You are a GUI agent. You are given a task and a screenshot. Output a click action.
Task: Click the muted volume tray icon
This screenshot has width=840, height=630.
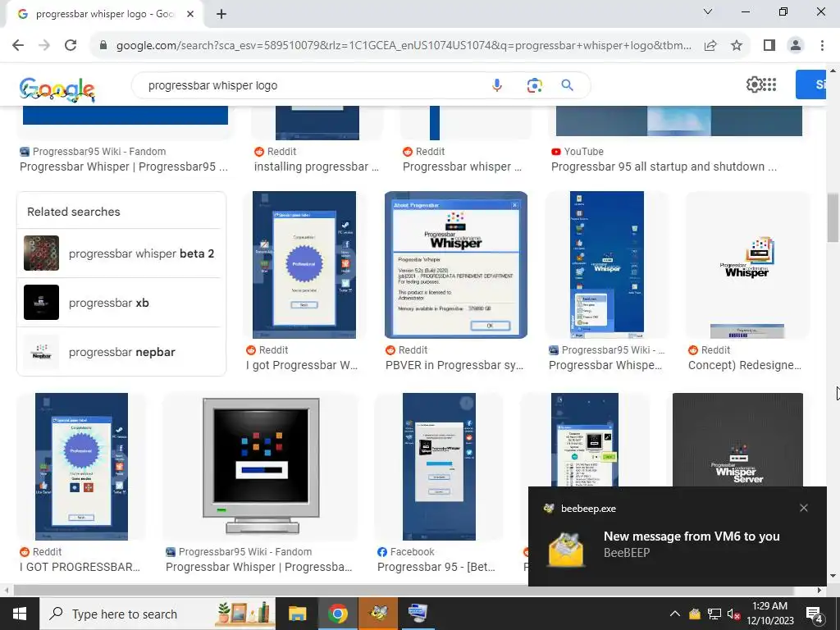[x=733, y=614]
